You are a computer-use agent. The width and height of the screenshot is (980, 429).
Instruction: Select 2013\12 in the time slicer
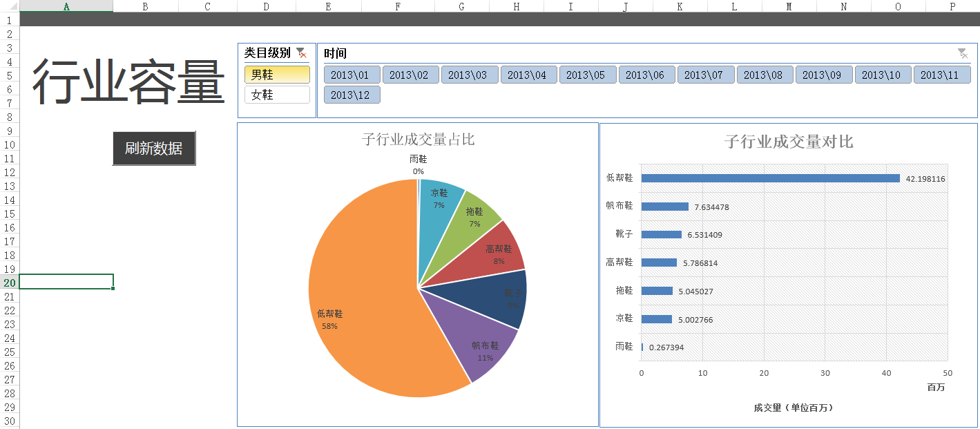click(x=352, y=95)
